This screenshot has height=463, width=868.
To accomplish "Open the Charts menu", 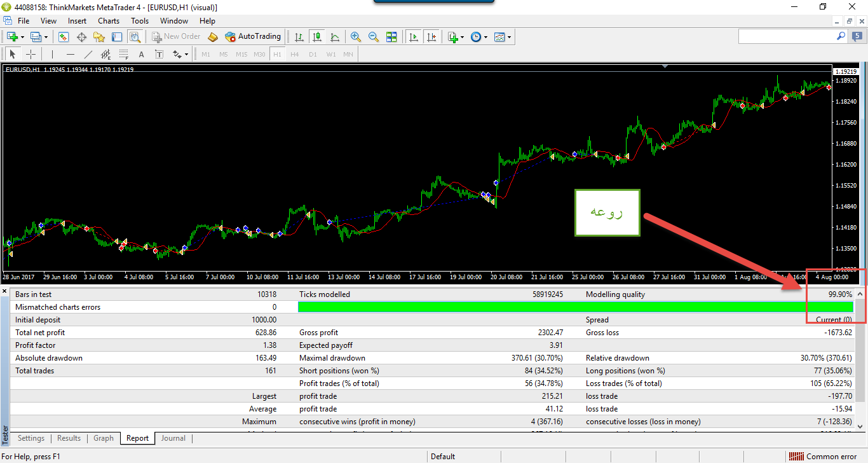I will pyautogui.click(x=109, y=21).
